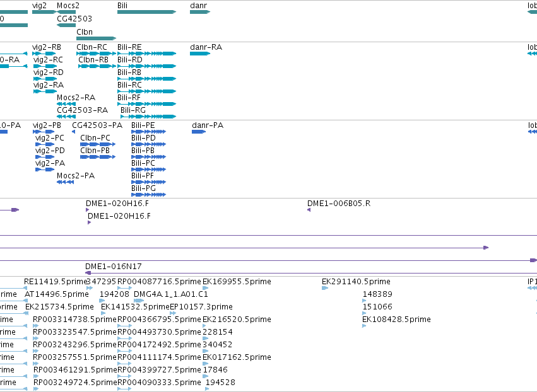
Task: Select protein vig2-PB
Action: 47,125
